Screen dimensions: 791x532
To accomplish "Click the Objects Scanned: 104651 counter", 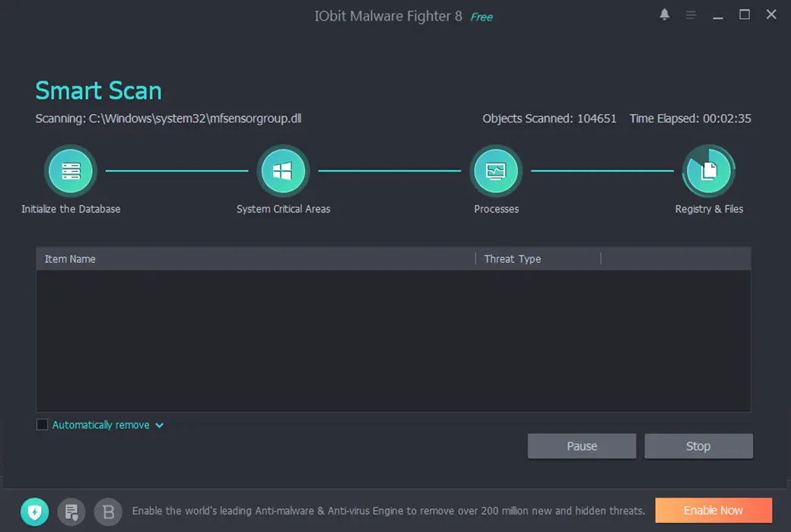I will (x=549, y=119).
